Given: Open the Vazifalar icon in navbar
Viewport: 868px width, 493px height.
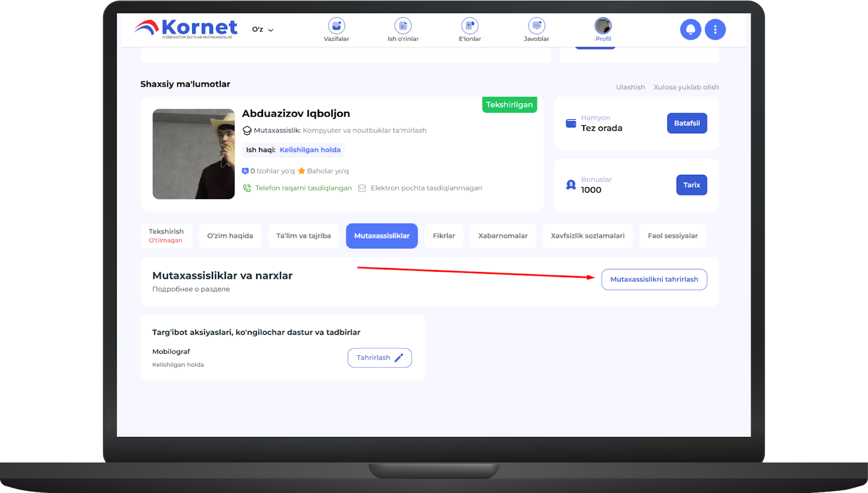Looking at the screenshot, I should click(x=336, y=26).
